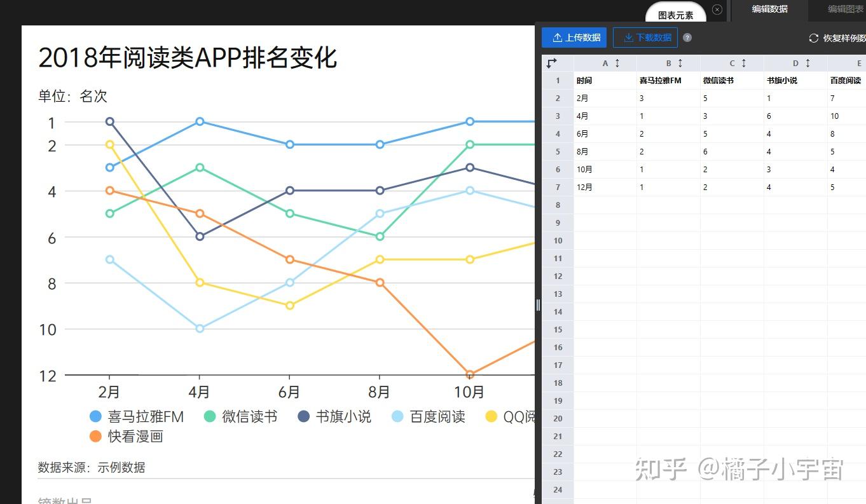Select column E header
This screenshot has height=504, width=866.
[x=846, y=63]
